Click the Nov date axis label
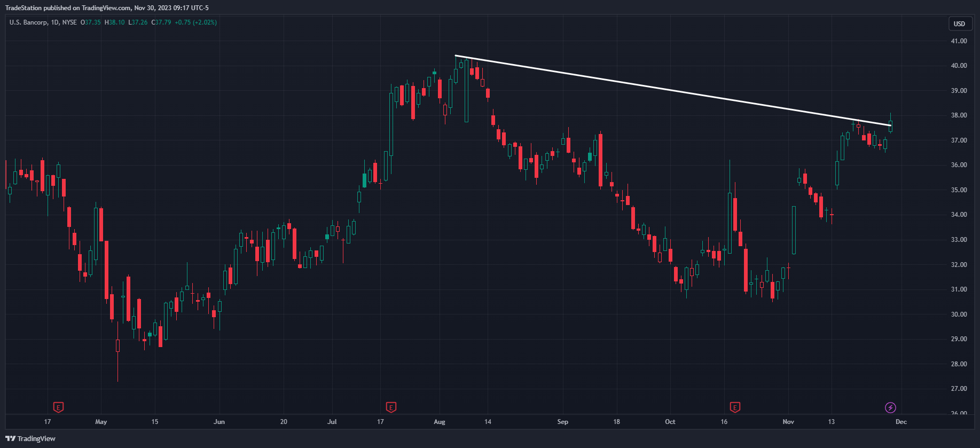980x448 pixels. point(788,422)
